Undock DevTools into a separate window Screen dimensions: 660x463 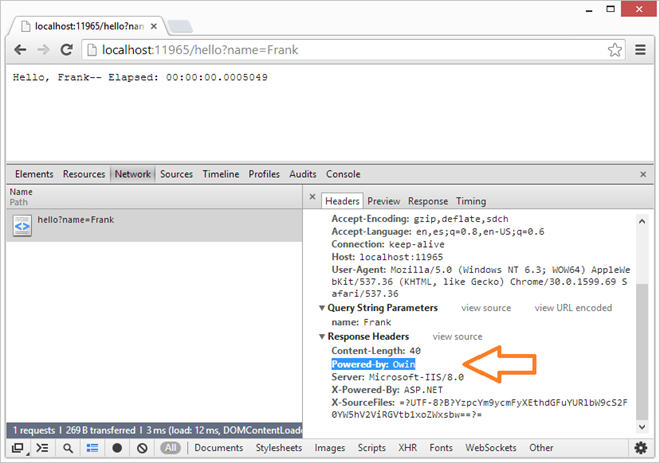[x=18, y=448]
